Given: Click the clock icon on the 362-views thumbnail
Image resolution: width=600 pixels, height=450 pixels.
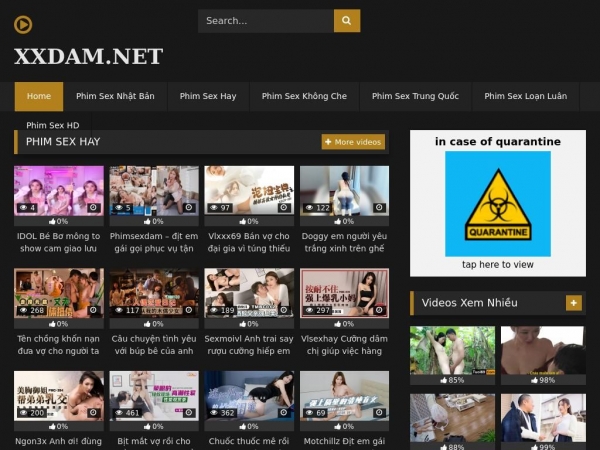Looking at the screenshot, I should pyautogui.click(x=284, y=413).
